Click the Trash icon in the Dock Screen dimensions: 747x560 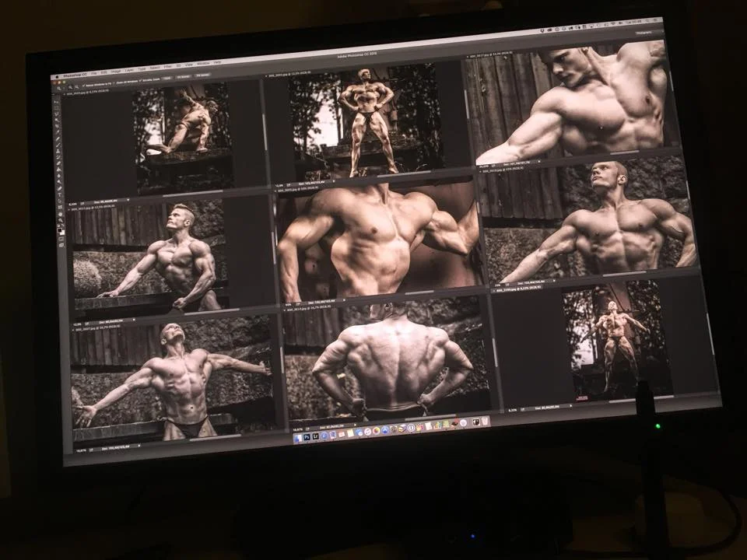click(x=485, y=420)
